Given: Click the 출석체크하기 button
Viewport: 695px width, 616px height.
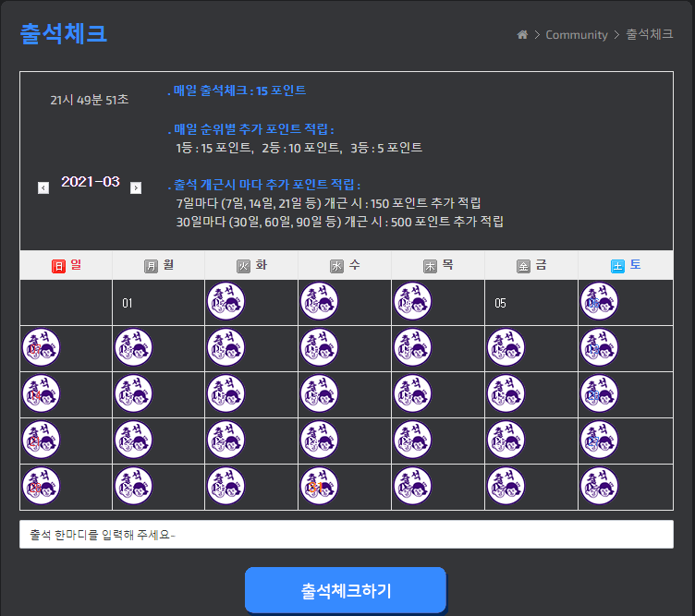Looking at the screenshot, I should 346,590.
